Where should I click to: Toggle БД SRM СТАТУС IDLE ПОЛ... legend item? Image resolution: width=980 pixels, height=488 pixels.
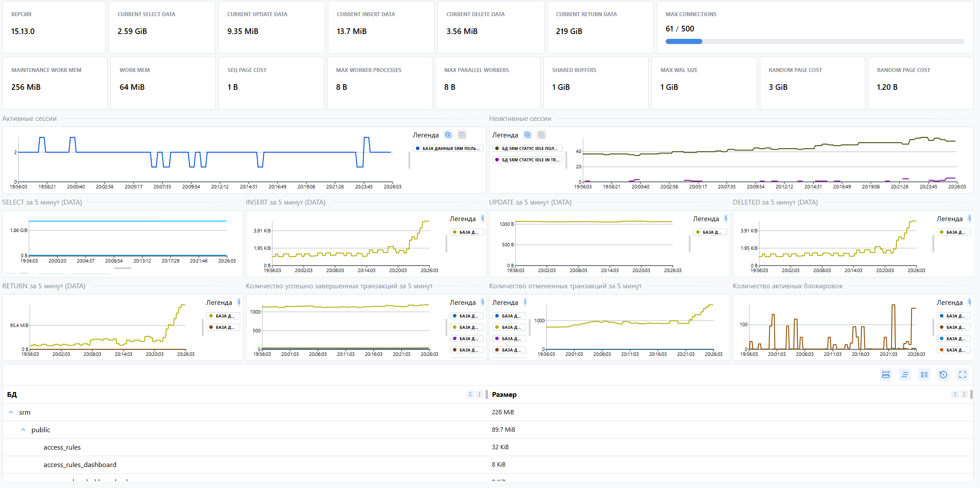(x=527, y=149)
